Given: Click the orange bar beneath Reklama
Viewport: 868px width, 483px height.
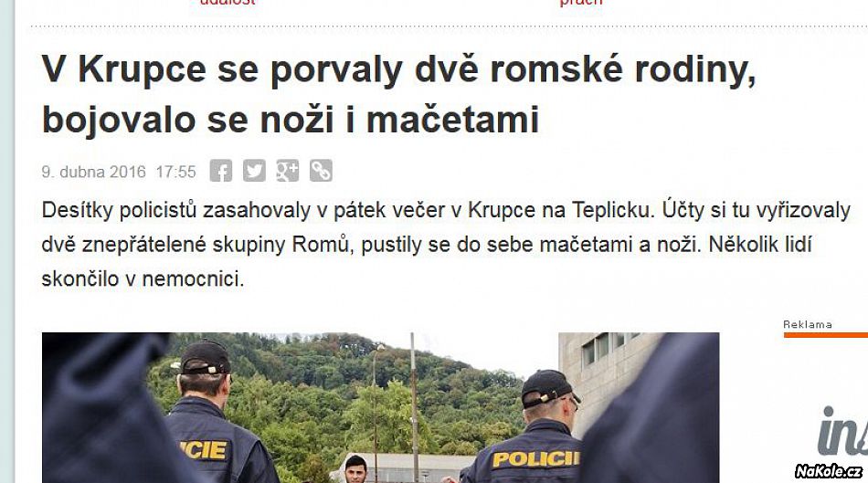Looking at the screenshot, I should click(x=825, y=335).
